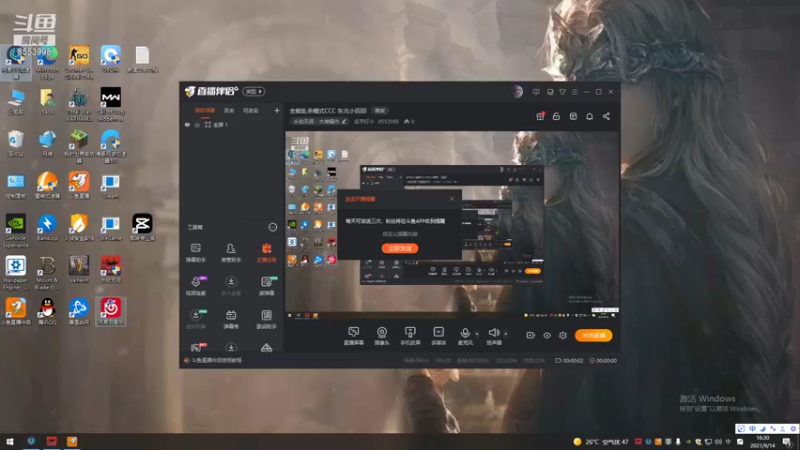Open the gift box icon with red badge

click(540, 116)
